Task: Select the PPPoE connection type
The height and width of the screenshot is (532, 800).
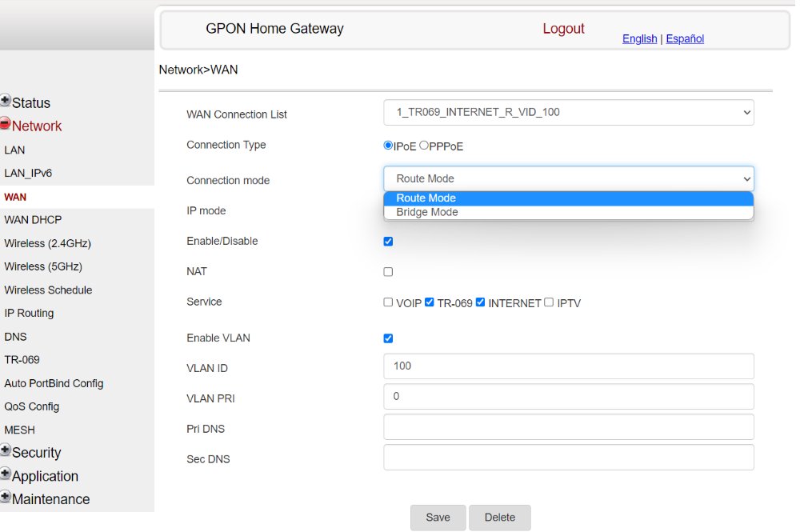Action: [424, 146]
